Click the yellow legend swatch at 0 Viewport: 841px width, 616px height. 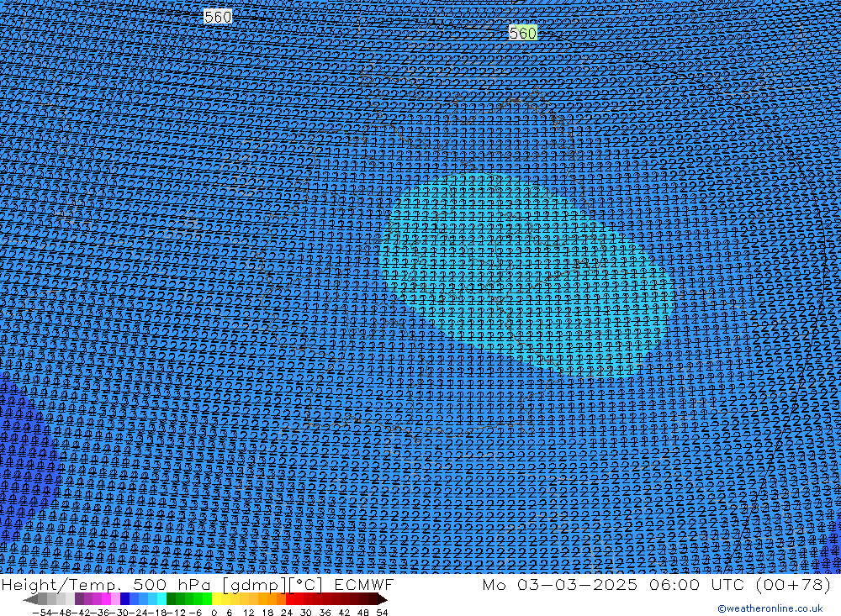[x=216, y=599]
